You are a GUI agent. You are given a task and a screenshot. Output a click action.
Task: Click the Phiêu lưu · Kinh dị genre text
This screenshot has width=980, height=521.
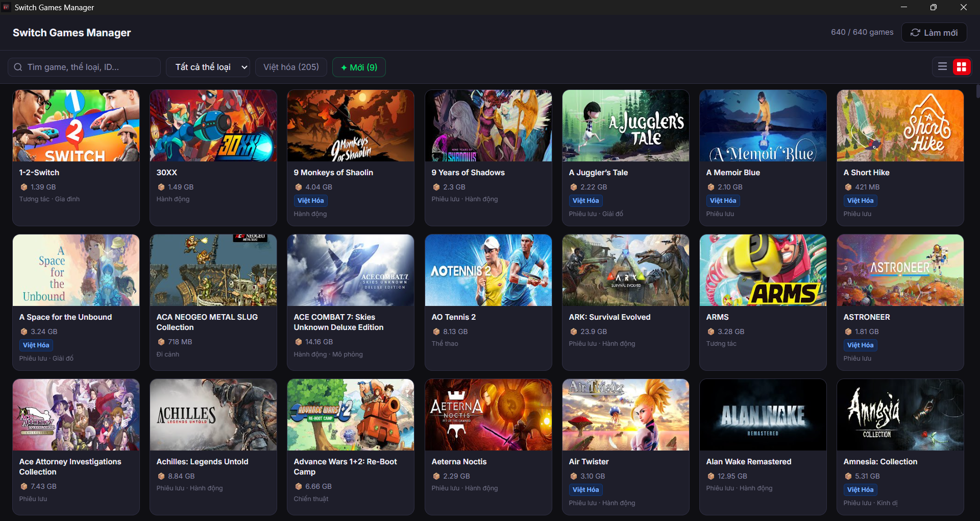click(870, 503)
